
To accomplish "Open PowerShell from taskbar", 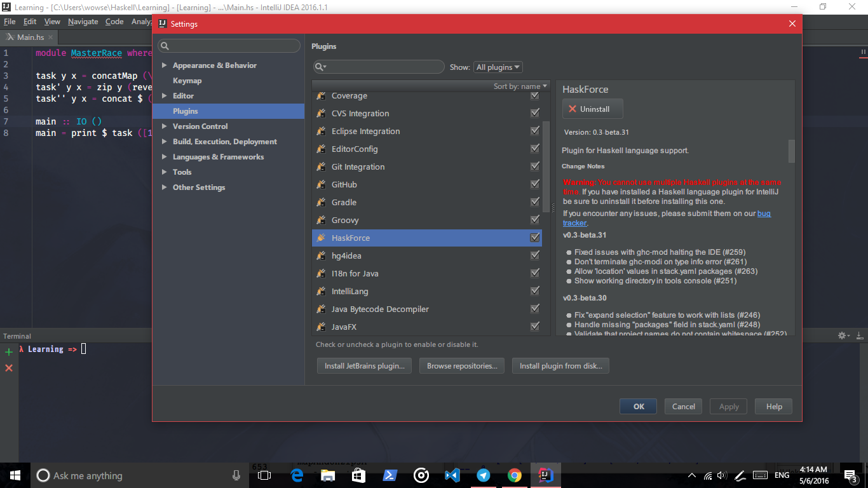I will 390,475.
